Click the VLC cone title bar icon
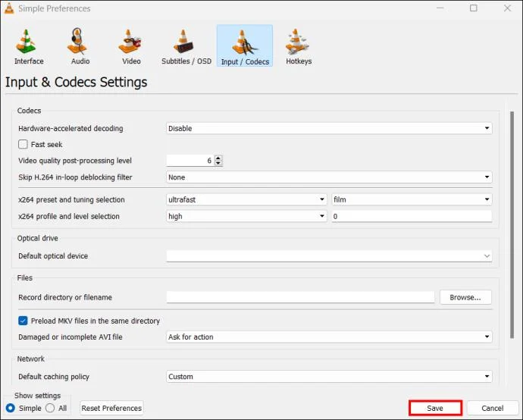Viewport: 523px width, 420px height. (x=9, y=8)
